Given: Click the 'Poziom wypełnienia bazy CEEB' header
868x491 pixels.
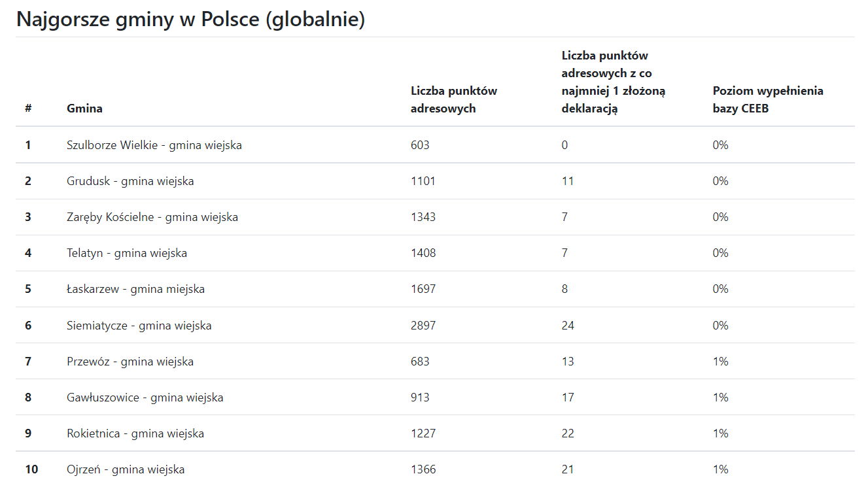Looking at the screenshot, I should [x=767, y=99].
